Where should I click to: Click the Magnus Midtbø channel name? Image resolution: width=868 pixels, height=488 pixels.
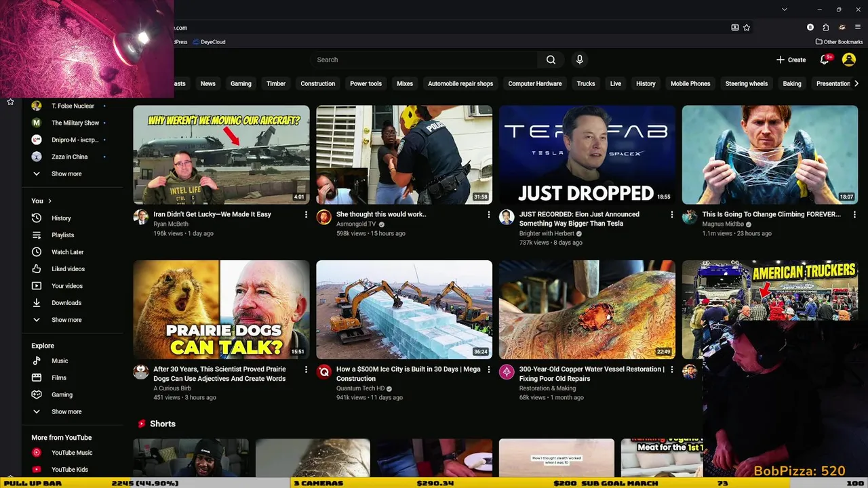click(723, 224)
